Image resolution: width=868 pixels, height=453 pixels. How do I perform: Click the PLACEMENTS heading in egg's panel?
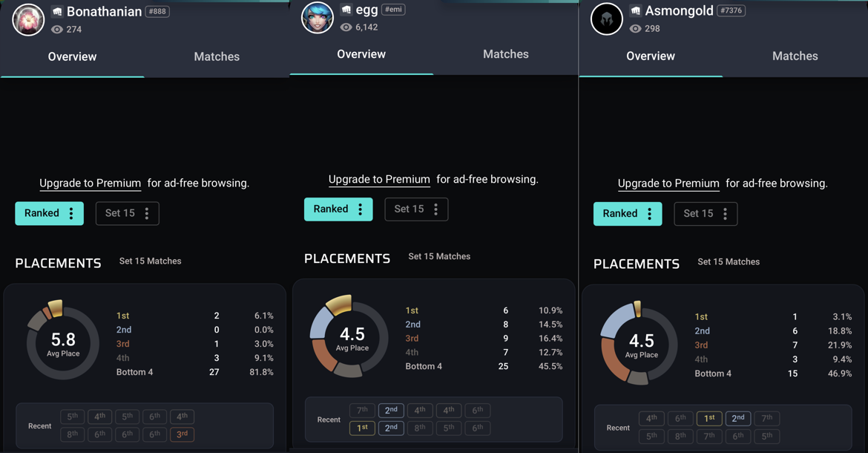pos(347,258)
